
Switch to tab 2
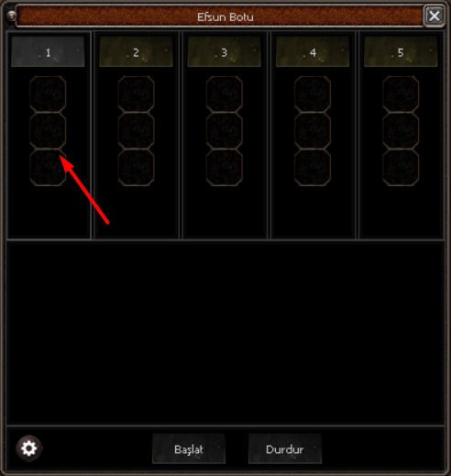(x=136, y=51)
